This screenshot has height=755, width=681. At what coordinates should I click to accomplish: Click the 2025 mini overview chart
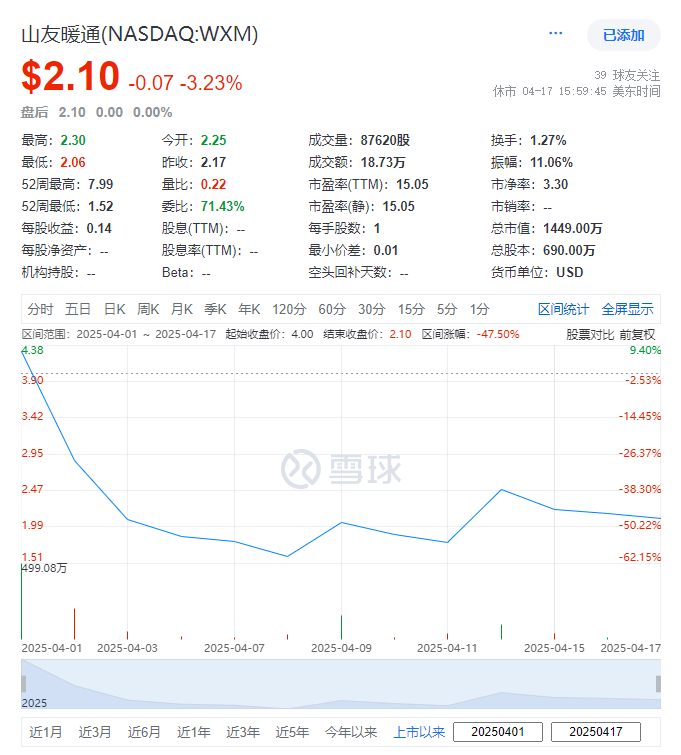coord(341,684)
